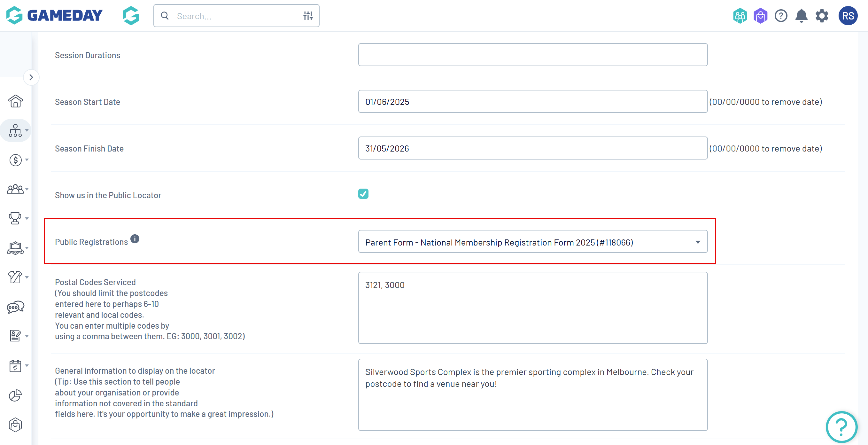Open the RS user profile menu
868x445 pixels.
848,16
